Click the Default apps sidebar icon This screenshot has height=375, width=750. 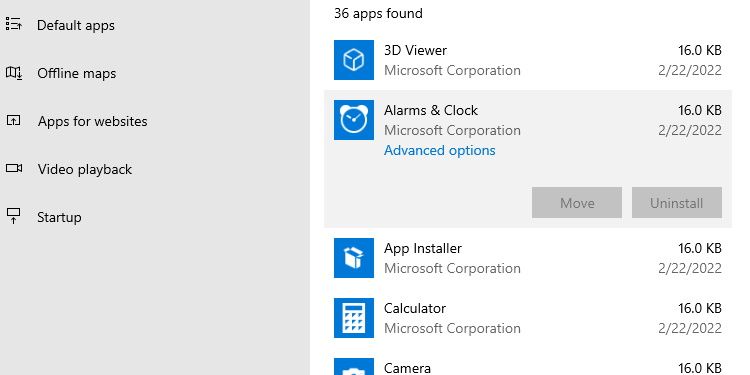pos(14,24)
